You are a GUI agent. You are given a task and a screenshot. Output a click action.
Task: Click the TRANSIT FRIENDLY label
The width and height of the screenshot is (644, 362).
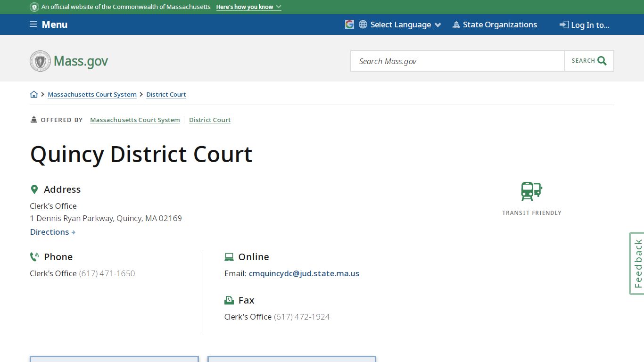532,213
